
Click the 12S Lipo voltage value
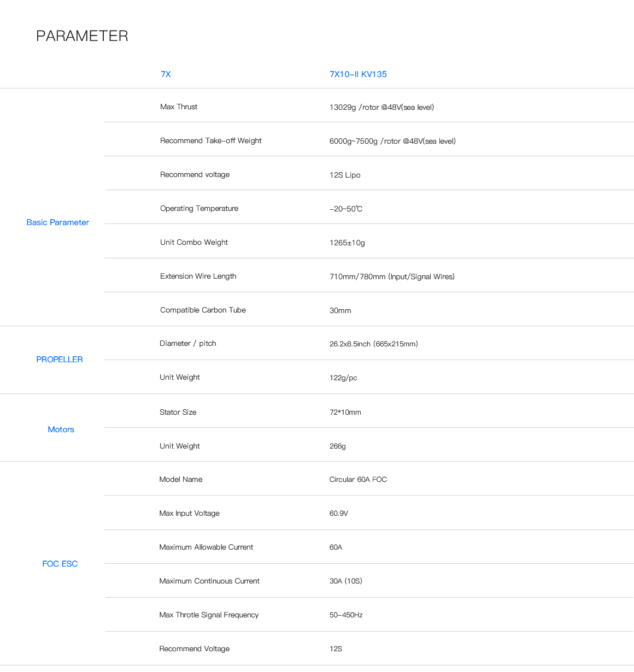[345, 175]
